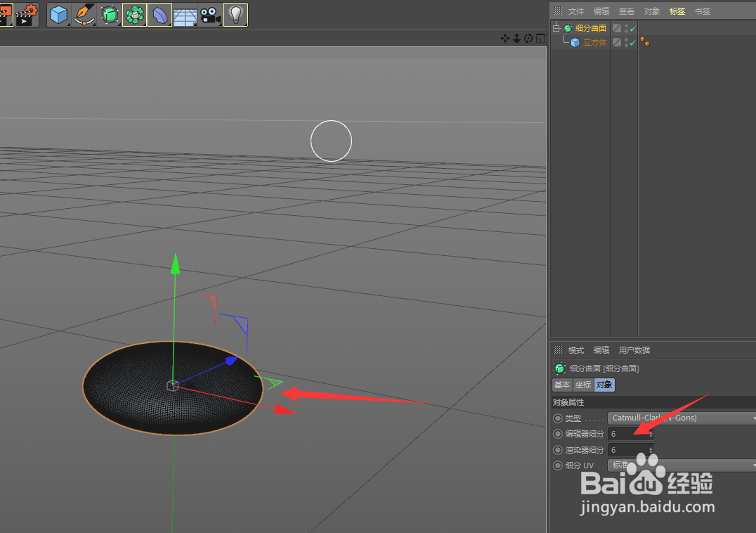Click the 渲染器细分 stepper arrows
The height and width of the screenshot is (533, 756).
pos(651,449)
